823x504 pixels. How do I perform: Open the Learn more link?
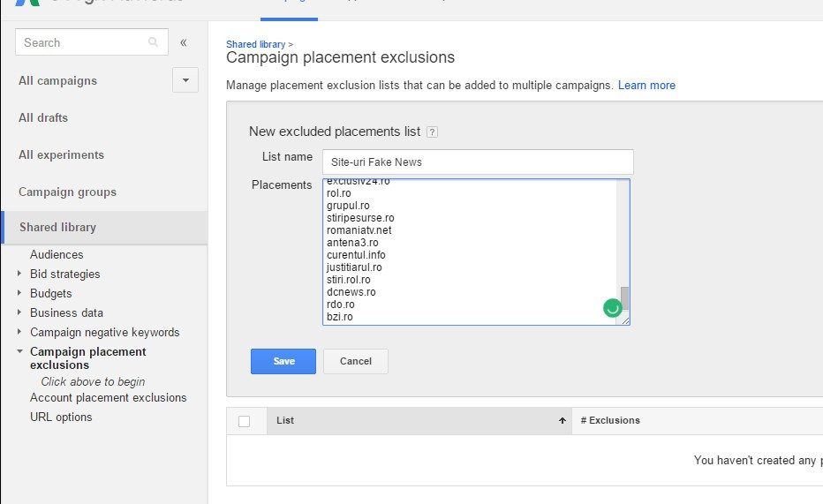[x=646, y=86]
